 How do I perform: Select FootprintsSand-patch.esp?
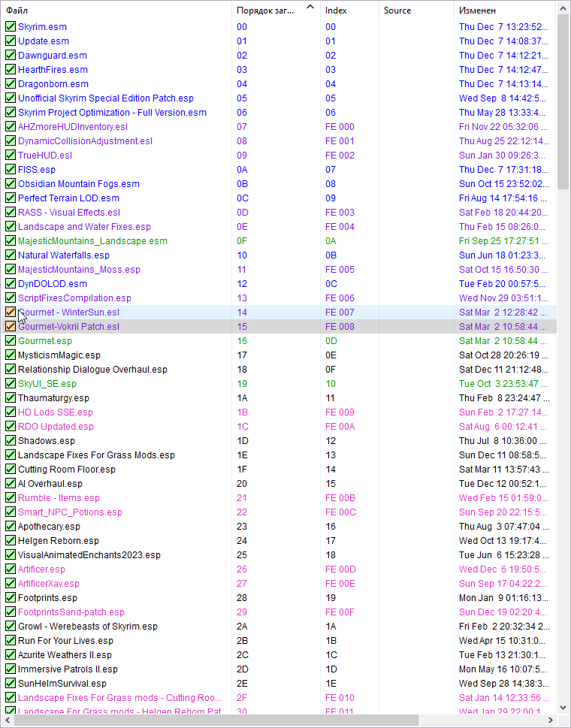point(71,612)
